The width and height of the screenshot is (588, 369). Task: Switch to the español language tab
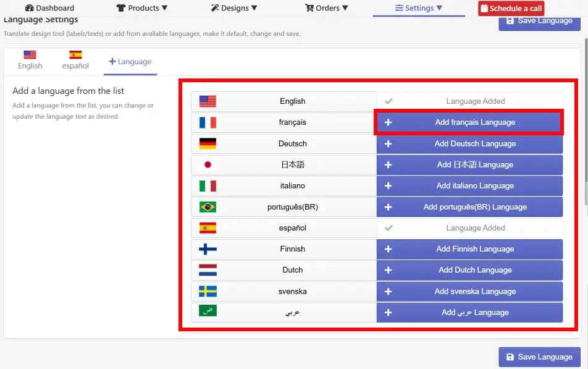coord(75,61)
